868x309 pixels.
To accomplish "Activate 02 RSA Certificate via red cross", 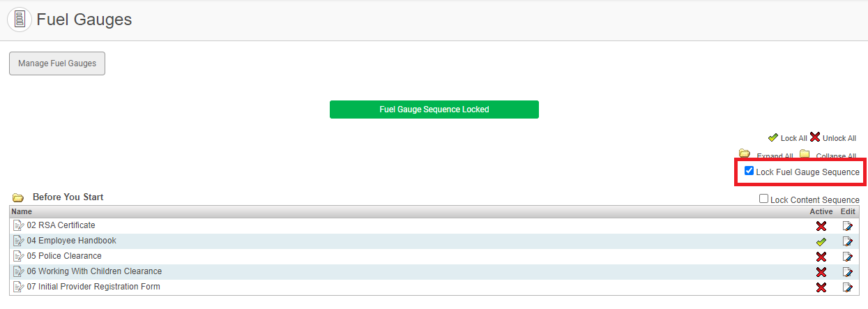I will (821, 226).
